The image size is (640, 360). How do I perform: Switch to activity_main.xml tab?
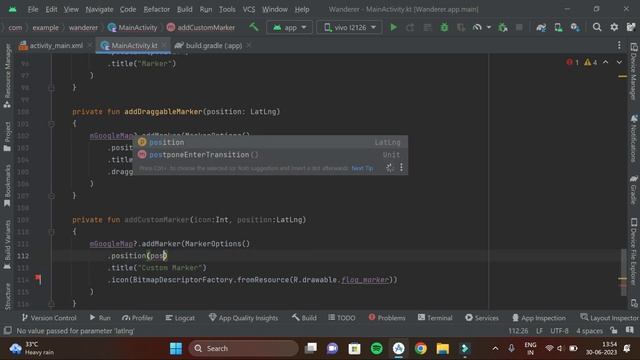(x=51, y=45)
